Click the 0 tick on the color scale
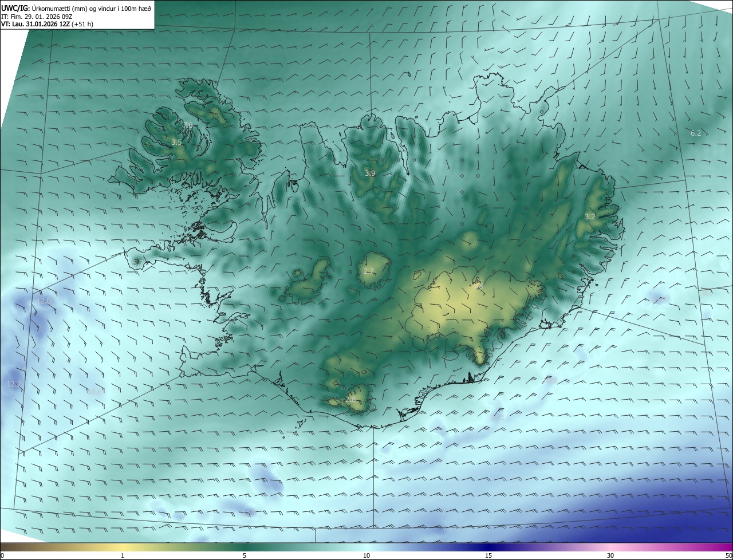 coord(2,555)
